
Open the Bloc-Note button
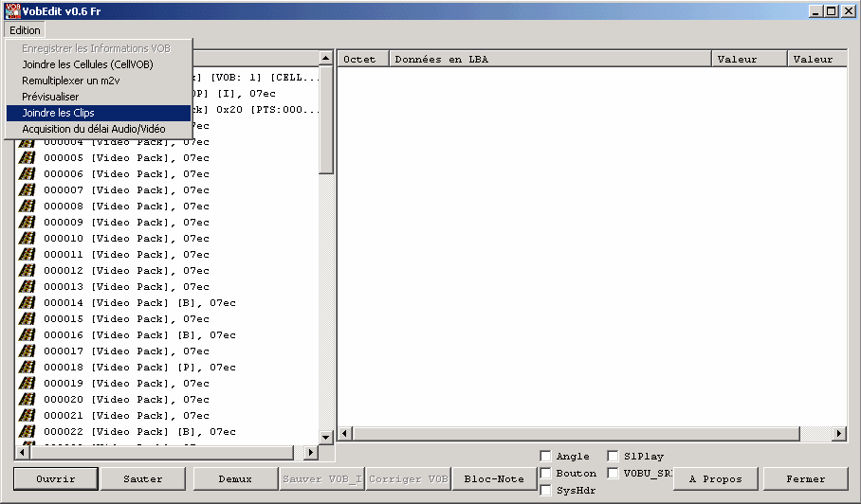(494, 479)
